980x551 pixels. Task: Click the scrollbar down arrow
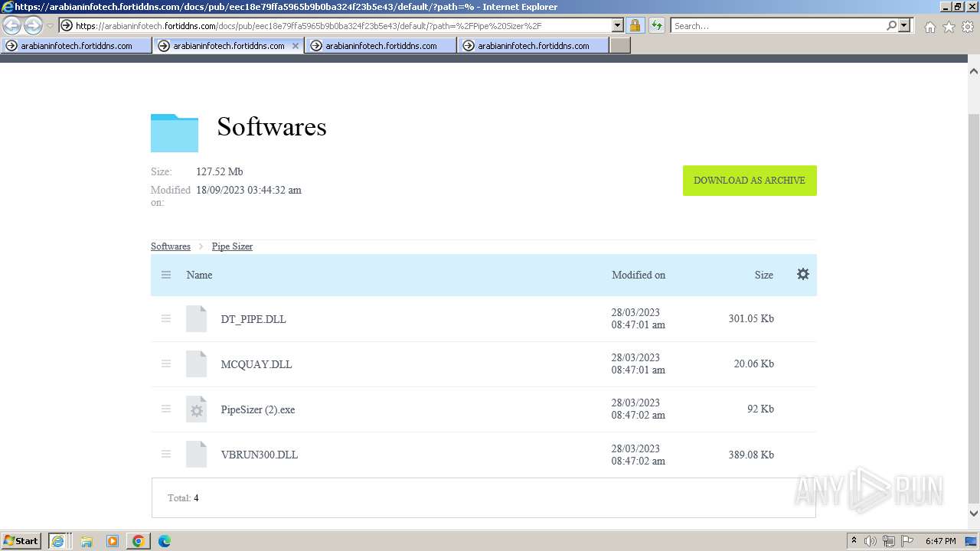pos(974,514)
